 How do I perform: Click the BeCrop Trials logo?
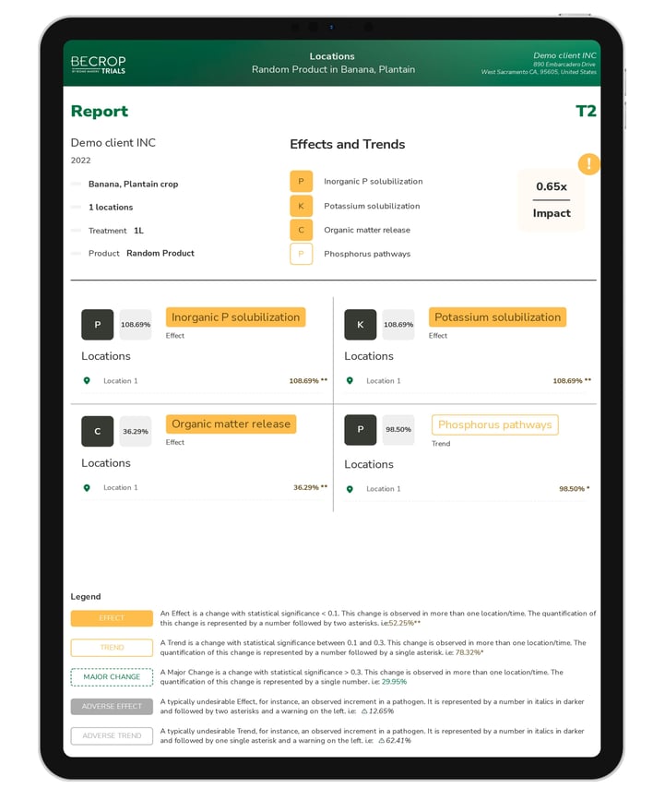pos(98,64)
